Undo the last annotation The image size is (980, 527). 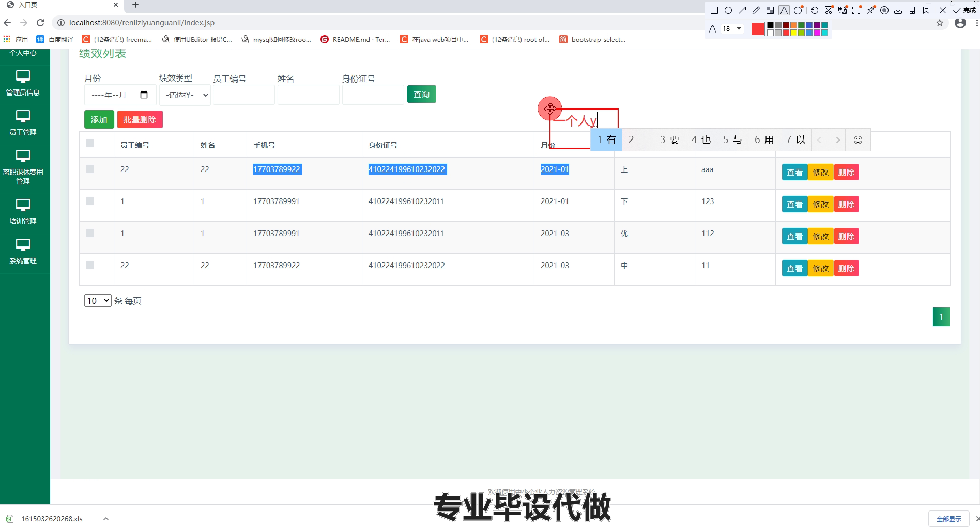click(x=815, y=10)
